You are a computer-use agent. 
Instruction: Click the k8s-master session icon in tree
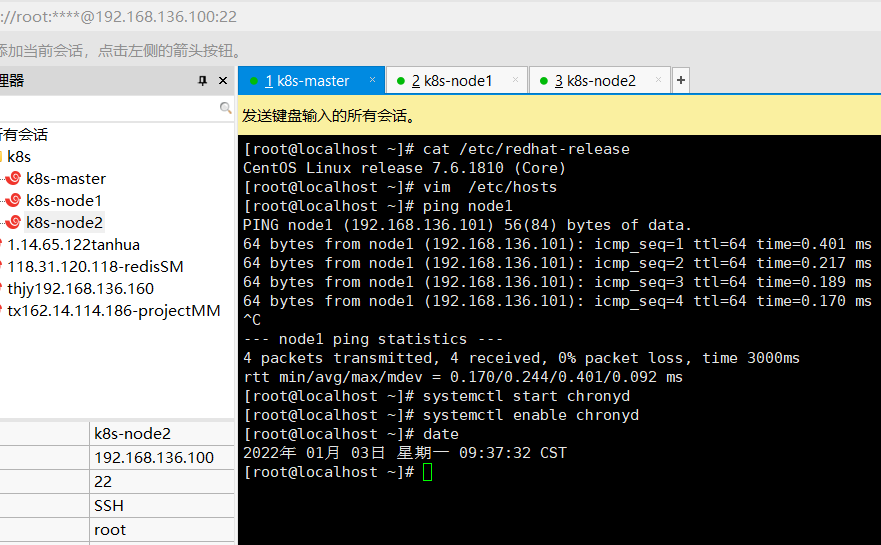tap(13, 178)
